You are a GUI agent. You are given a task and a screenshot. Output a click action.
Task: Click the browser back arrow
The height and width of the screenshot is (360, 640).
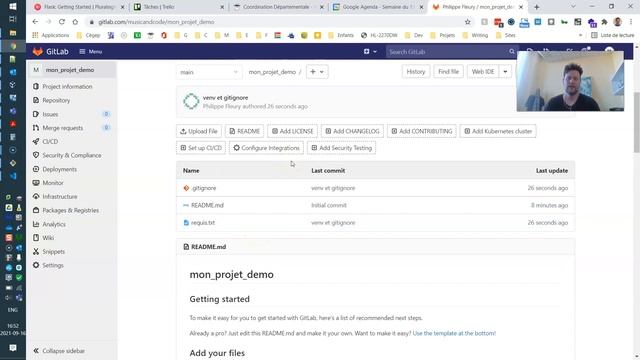pos(35,22)
